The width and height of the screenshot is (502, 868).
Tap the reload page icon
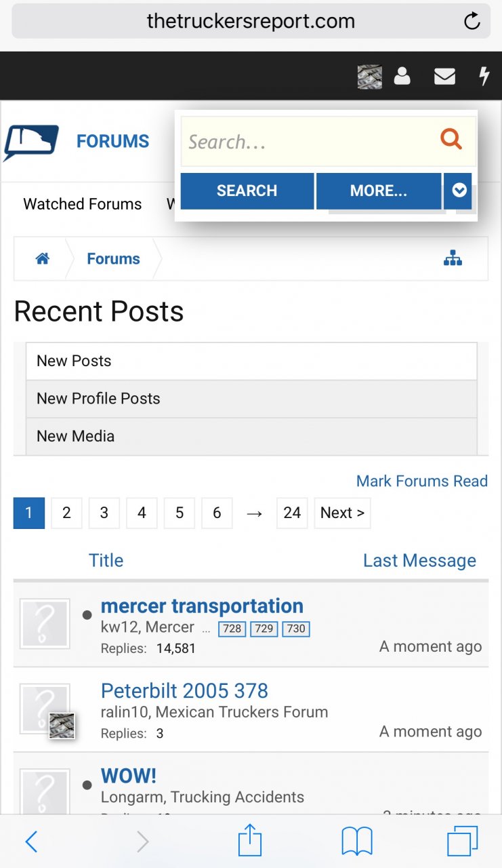472,21
